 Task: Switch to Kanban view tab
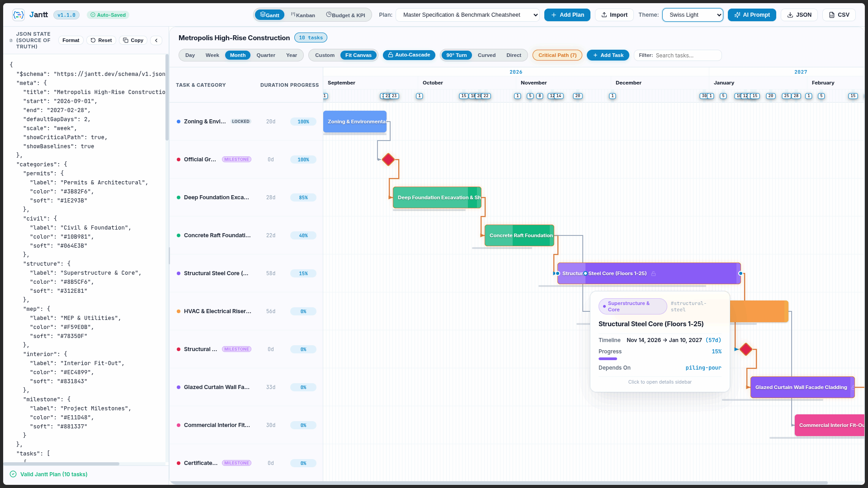coord(303,15)
